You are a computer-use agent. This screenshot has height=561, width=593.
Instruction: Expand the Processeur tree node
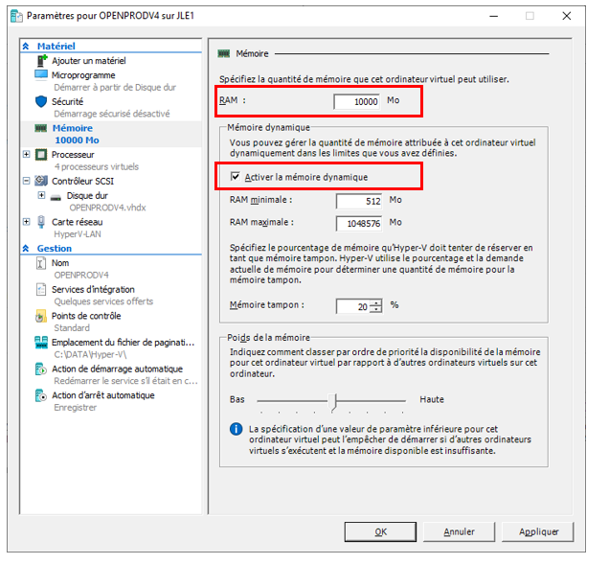tap(26, 154)
